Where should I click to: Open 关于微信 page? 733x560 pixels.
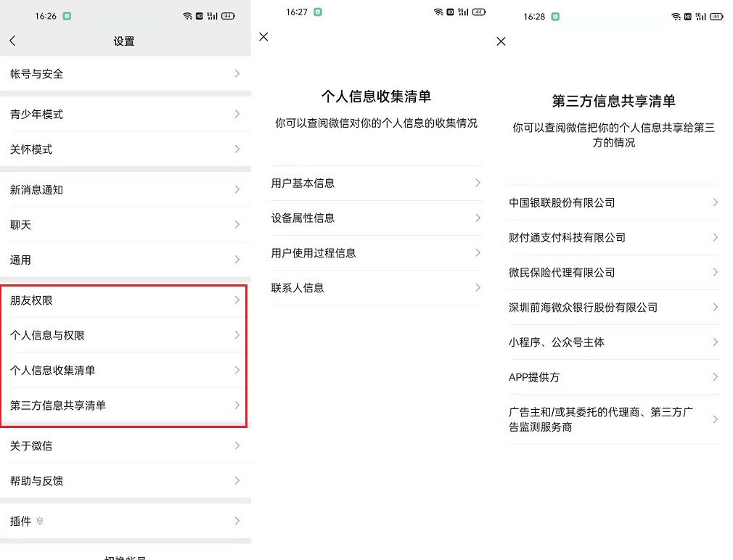[x=126, y=445]
